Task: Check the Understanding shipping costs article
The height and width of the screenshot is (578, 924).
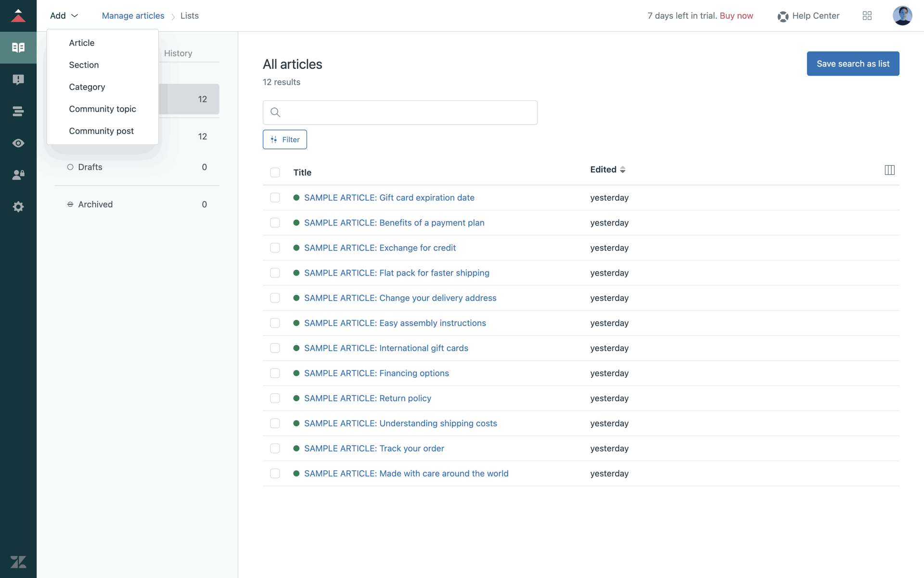Action: coord(275,423)
